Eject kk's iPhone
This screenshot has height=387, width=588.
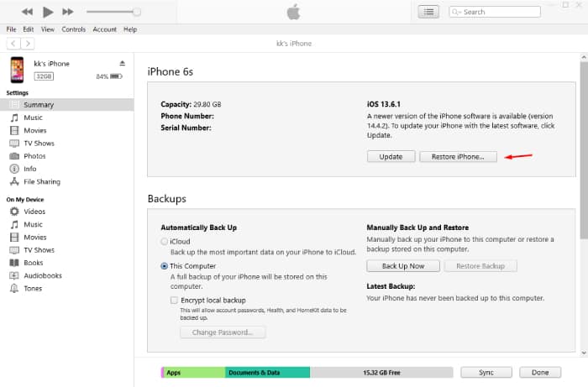coord(123,63)
